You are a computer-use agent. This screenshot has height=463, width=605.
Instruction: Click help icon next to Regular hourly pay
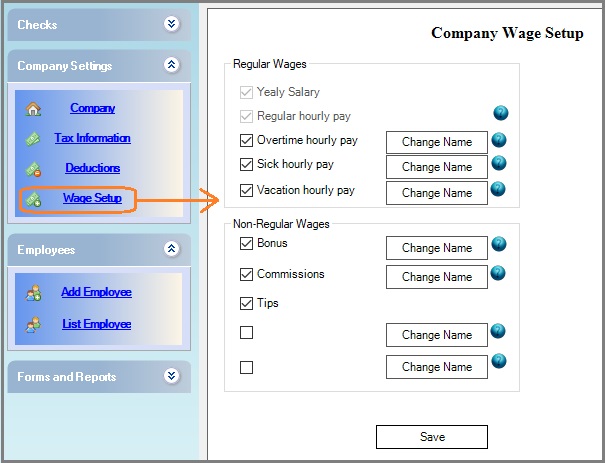[x=499, y=114]
